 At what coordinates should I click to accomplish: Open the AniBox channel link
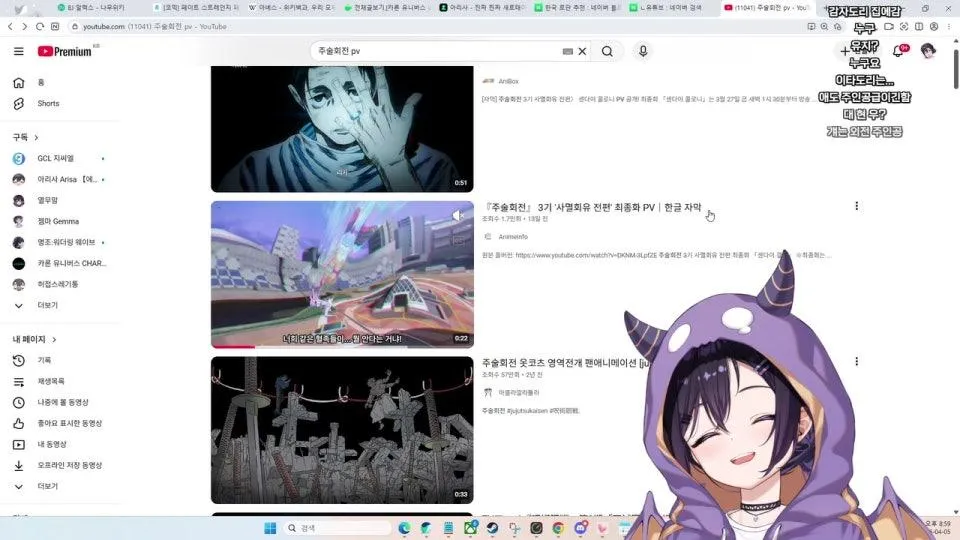(x=508, y=81)
